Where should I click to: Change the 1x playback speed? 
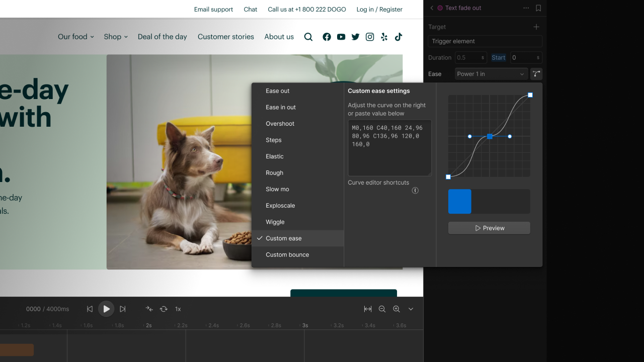[178, 309]
